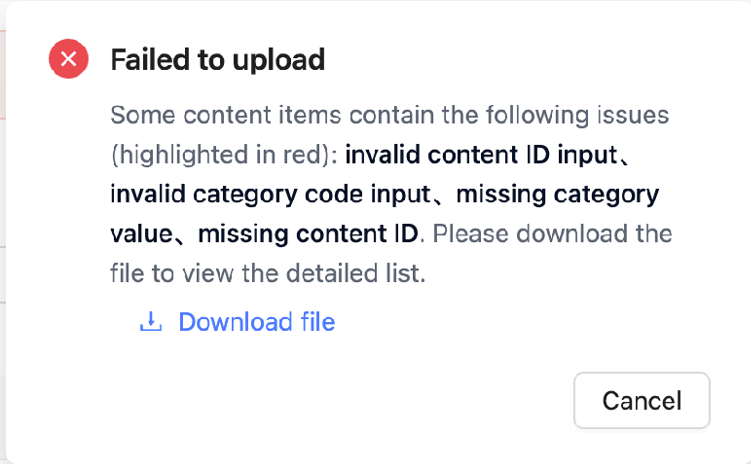The width and height of the screenshot is (751, 464).
Task: Click the bold text missing content ID
Action: pyautogui.click(x=308, y=234)
